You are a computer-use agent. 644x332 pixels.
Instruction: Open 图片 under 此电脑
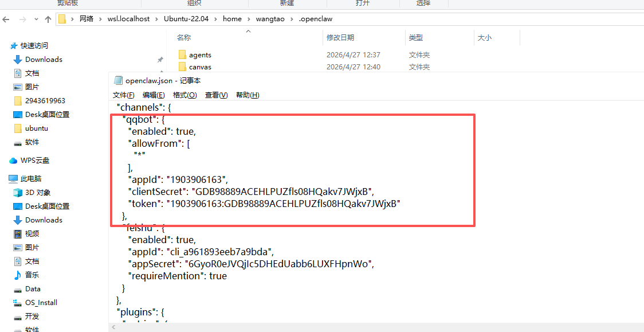click(x=32, y=247)
